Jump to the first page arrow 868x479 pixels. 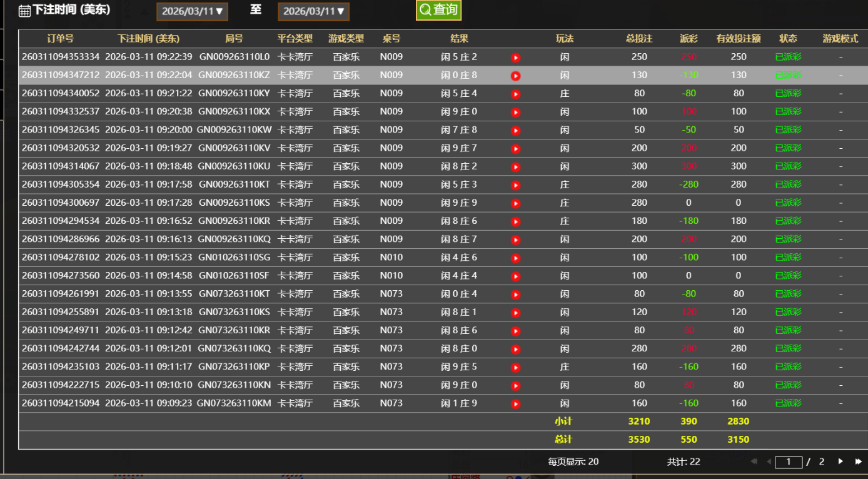click(x=754, y=461)
